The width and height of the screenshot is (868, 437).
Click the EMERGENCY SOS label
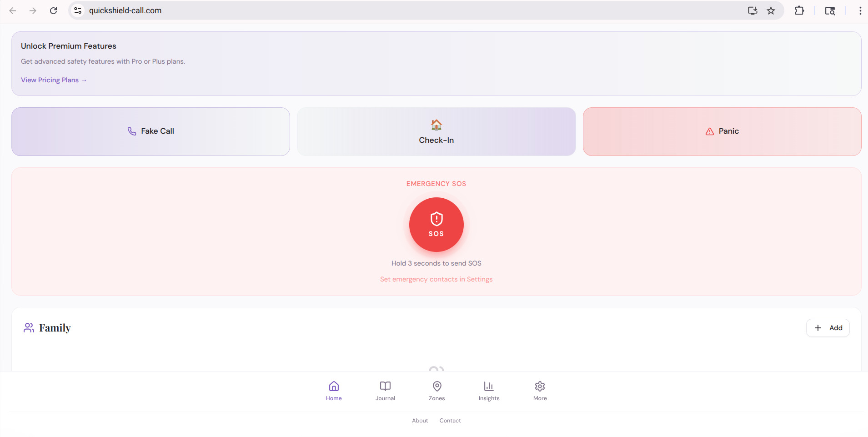pyautogui.click(x=437, y=184)
